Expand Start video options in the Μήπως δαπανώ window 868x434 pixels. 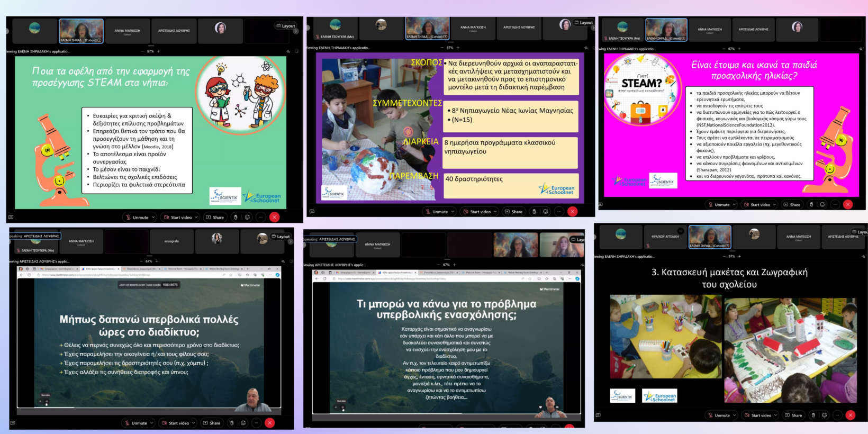tap(195, 423)
